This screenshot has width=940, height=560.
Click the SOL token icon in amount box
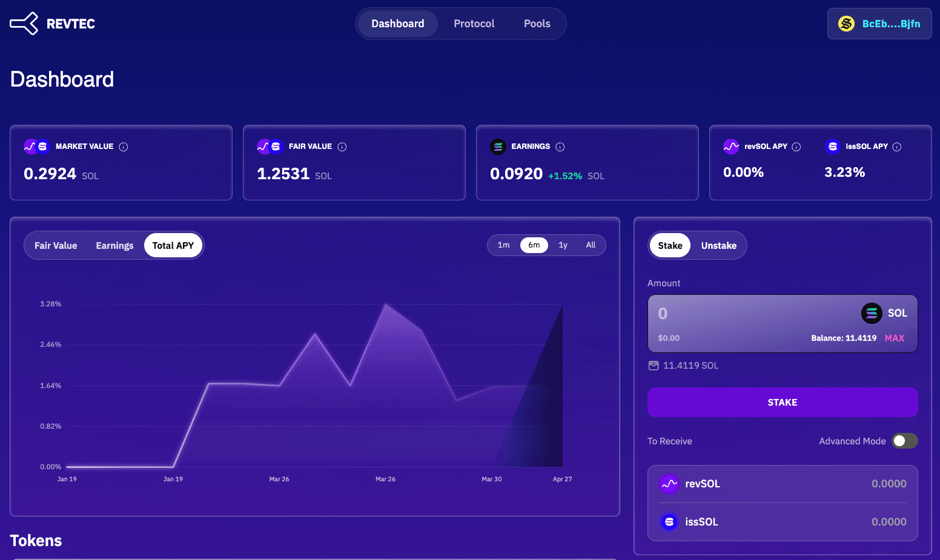[x=872, y=313]
